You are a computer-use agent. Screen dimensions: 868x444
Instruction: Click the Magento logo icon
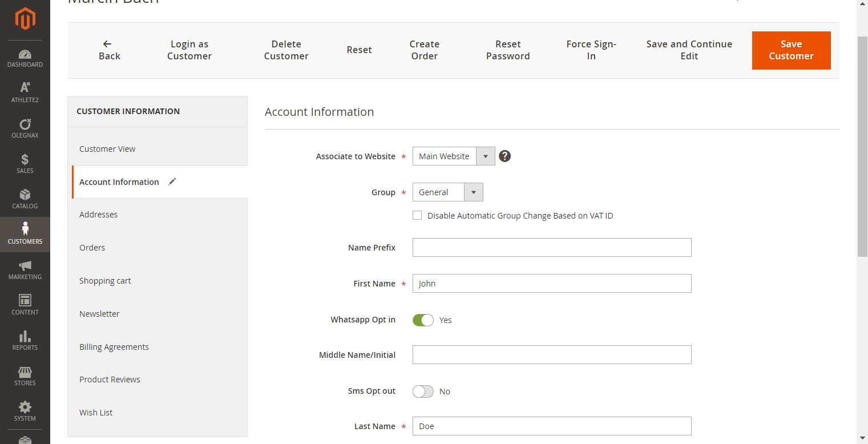click(x=25, y=19)
